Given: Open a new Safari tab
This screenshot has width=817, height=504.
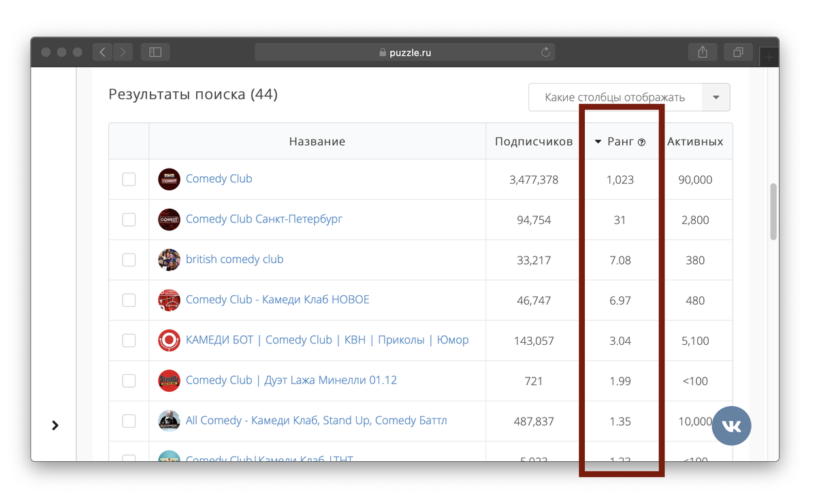Looking at the screenshot, I should click(x=769, y=57).
